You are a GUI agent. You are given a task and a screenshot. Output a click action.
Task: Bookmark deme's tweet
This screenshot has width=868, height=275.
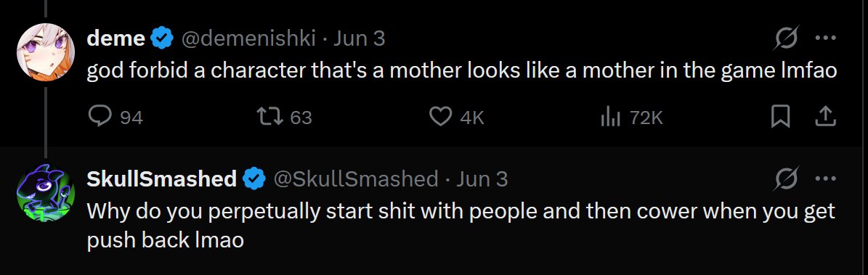781,117
